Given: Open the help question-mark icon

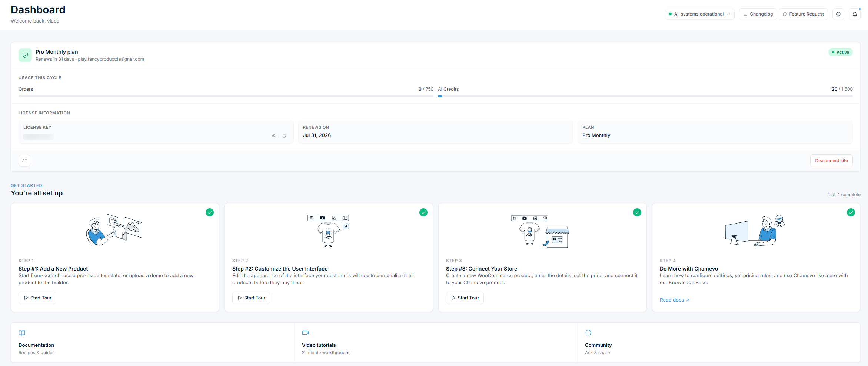Looking at the screenshot, I should pyautogui.click(x=838, y=14).
